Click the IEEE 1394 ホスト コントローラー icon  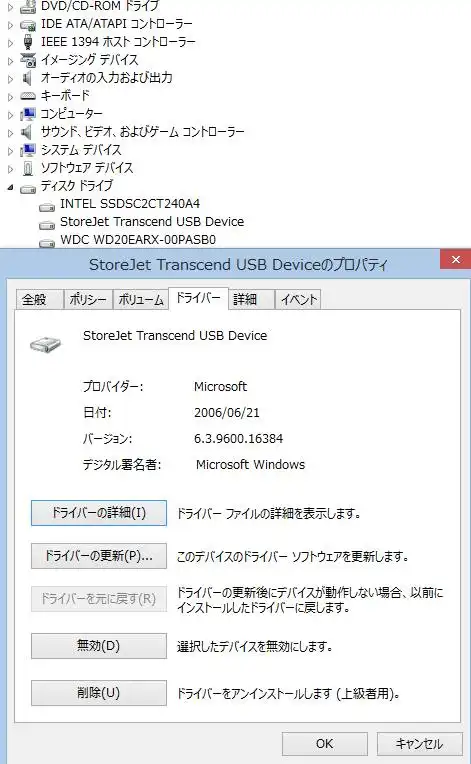28,42
